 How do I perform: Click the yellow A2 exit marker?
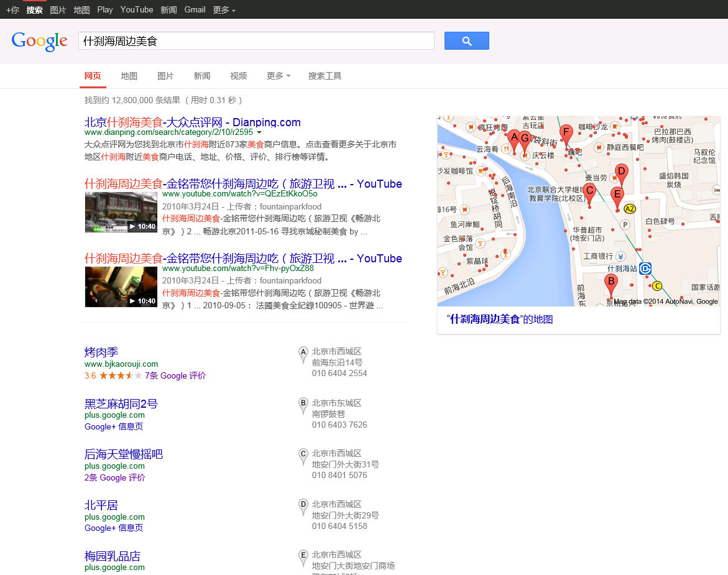click(x=630, y=209)
